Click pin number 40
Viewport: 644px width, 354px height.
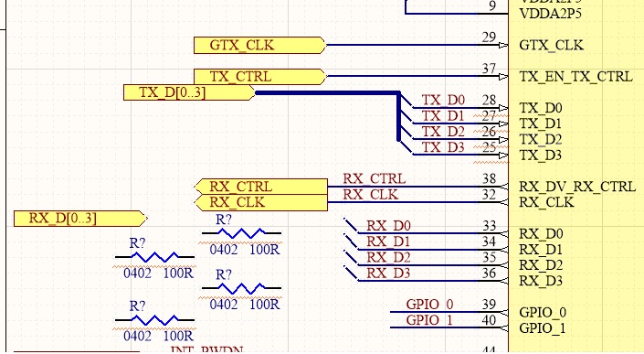[x=489, y=320]
